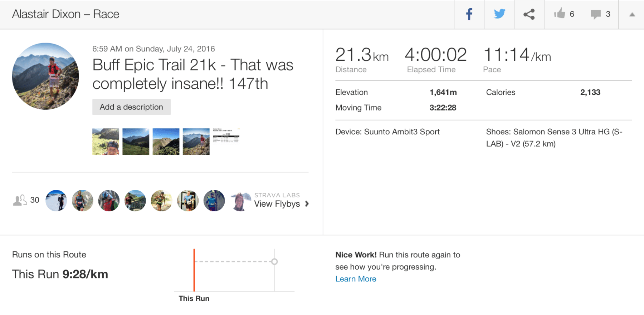Share activity on Twitter
The height and width of the screenshot is (315, 644).
[499, 14]
